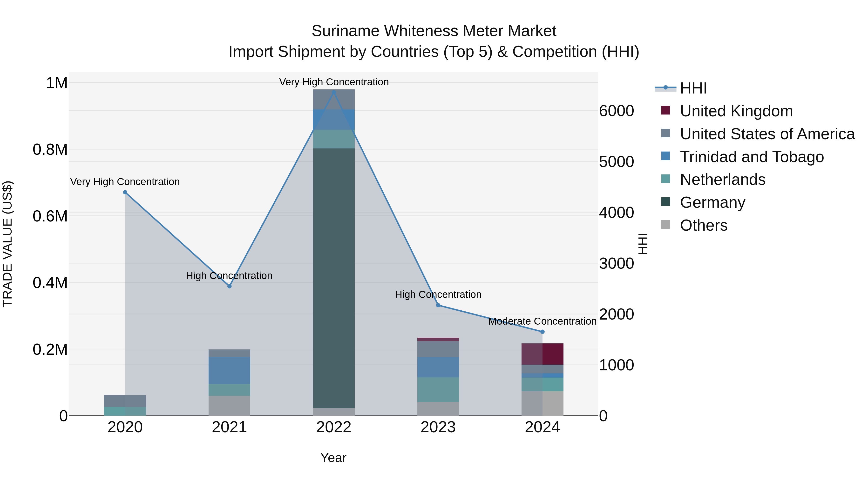
Task: Click the United Kingdom maroon legend swatch
Action: point(665,110)
